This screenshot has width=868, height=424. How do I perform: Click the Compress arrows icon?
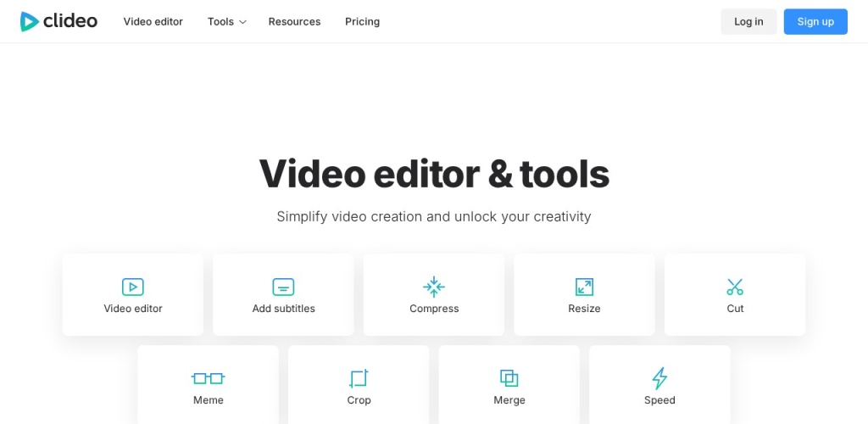click(434, 287)
